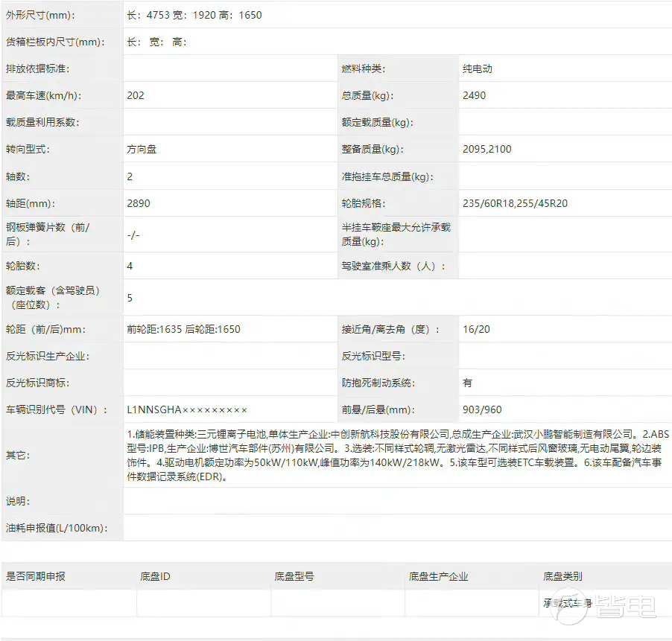Select the 其它 remarks paragraph about battery
The height and width of the screenshot is (641, 672).
pyautogui.click(x=397, y=455)
